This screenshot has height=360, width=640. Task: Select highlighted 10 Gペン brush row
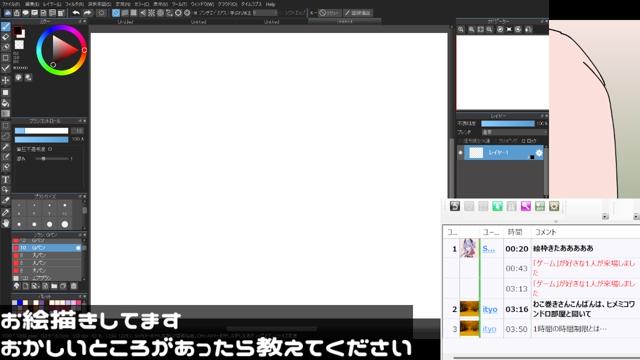click(47, 248)
